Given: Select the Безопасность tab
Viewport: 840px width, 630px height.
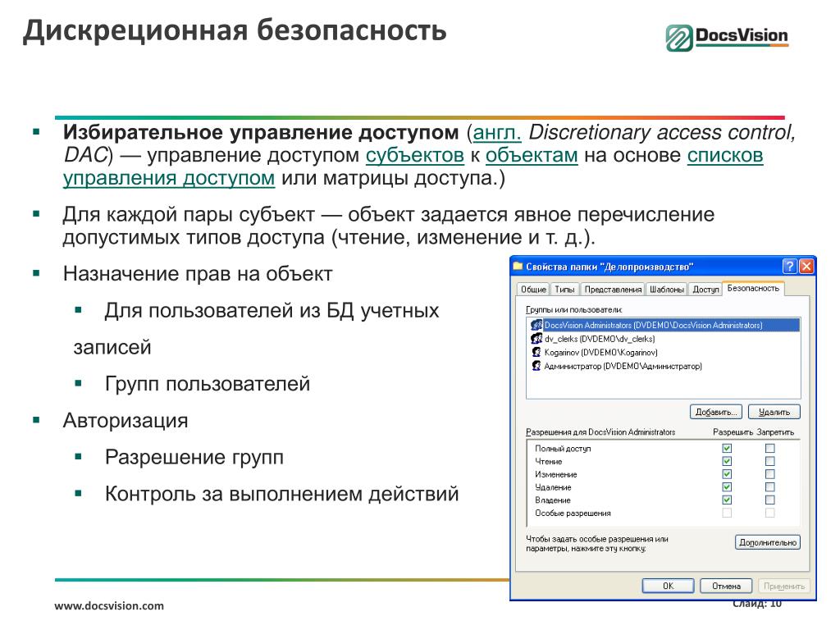Looking at the screenshot, I should tap(753, 288).
